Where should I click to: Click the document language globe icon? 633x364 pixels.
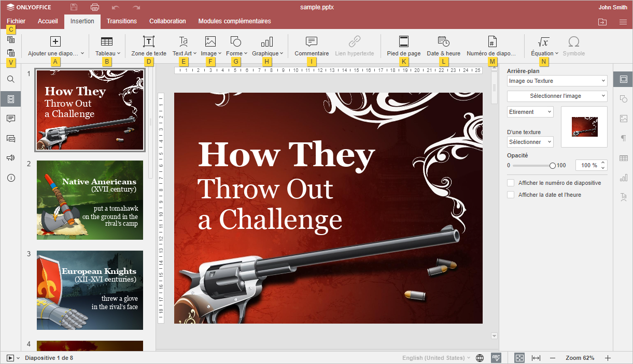click(480, 358)
